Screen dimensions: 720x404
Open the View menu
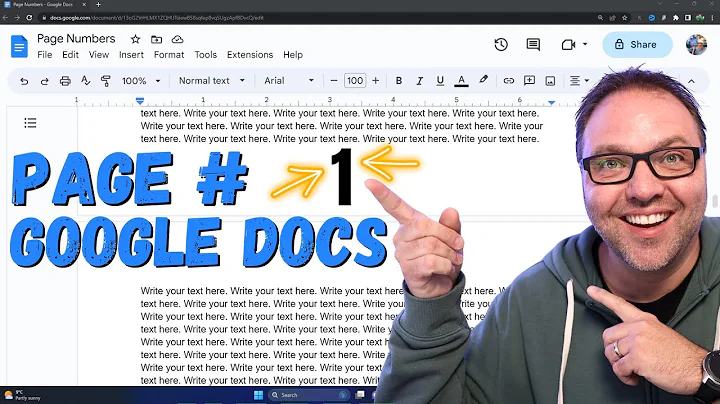99,55
